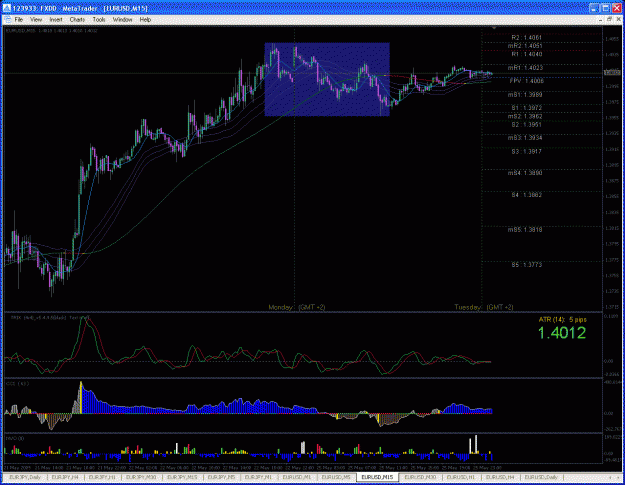
Task: Switch to the EURJPY,H4 chart tab
Action: (x=65, y=477)
